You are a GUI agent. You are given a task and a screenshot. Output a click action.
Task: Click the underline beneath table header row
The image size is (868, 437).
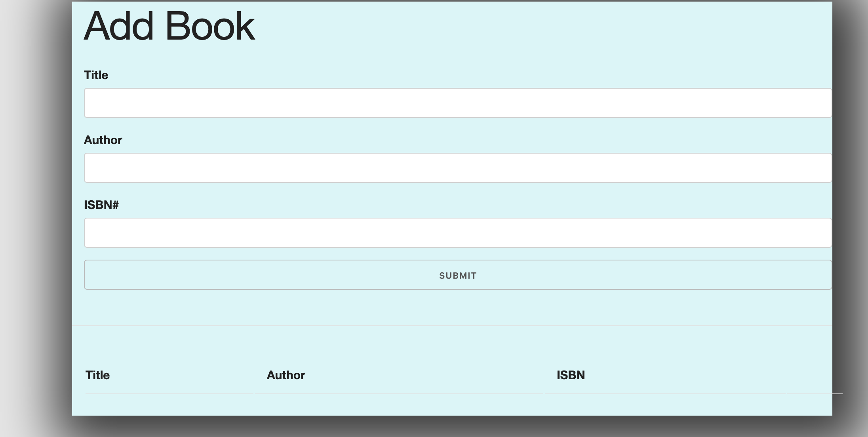(x=396, y=394)
